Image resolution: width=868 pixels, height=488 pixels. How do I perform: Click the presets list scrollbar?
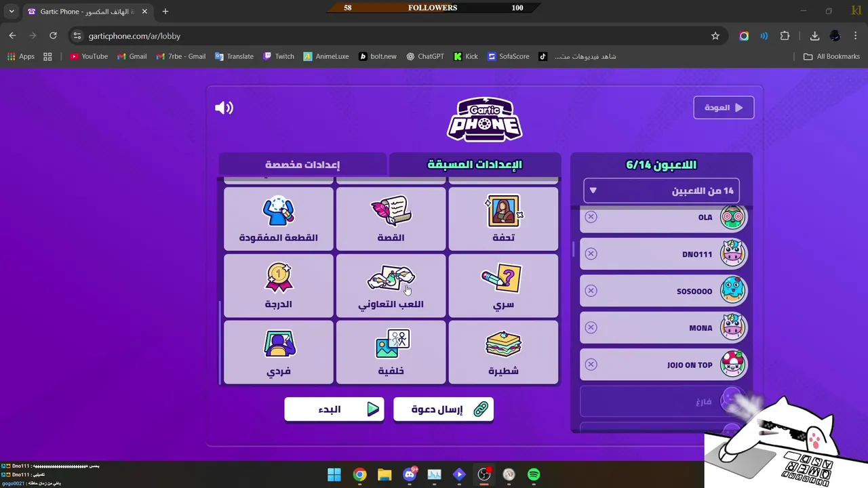click(220, 342)
